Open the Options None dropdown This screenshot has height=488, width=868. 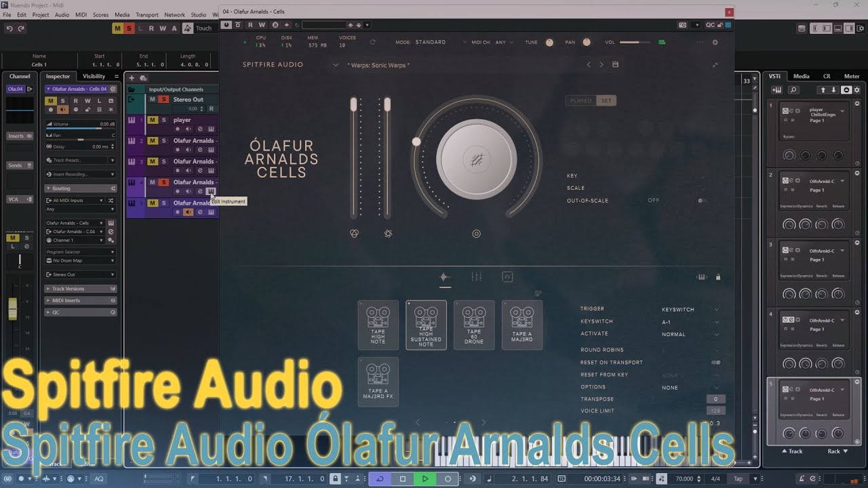point(690,388)
